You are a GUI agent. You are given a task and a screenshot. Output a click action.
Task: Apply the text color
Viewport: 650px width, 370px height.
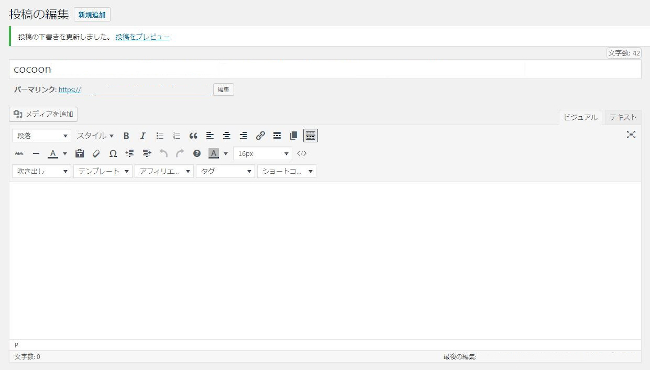click(x=53, y=154)
